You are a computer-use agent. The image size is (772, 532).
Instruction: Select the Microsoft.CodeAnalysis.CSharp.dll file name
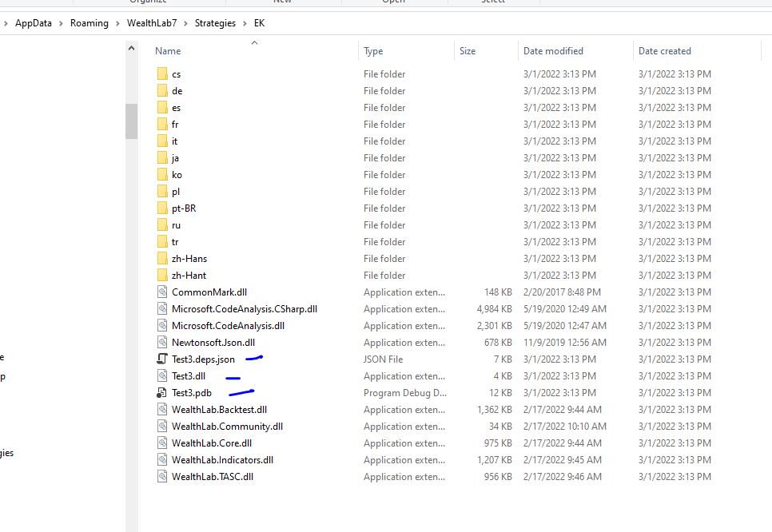[x=245, y=309]
